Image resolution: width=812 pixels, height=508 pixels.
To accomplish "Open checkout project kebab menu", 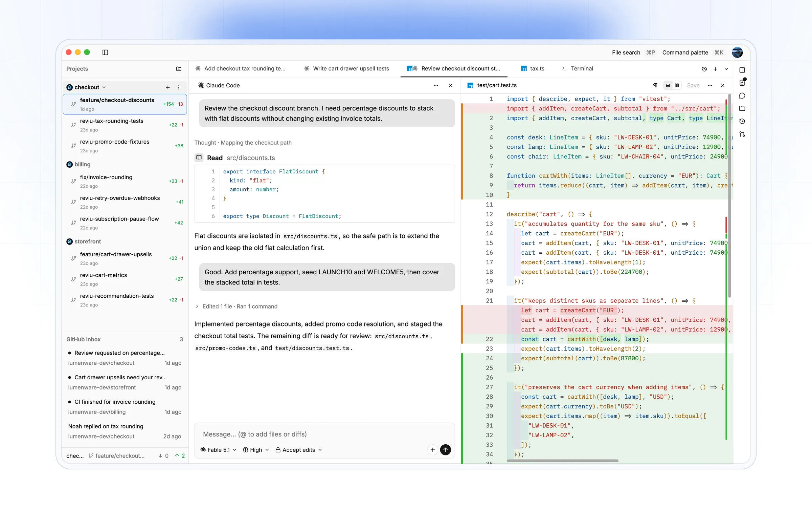I will coord(179,87).
